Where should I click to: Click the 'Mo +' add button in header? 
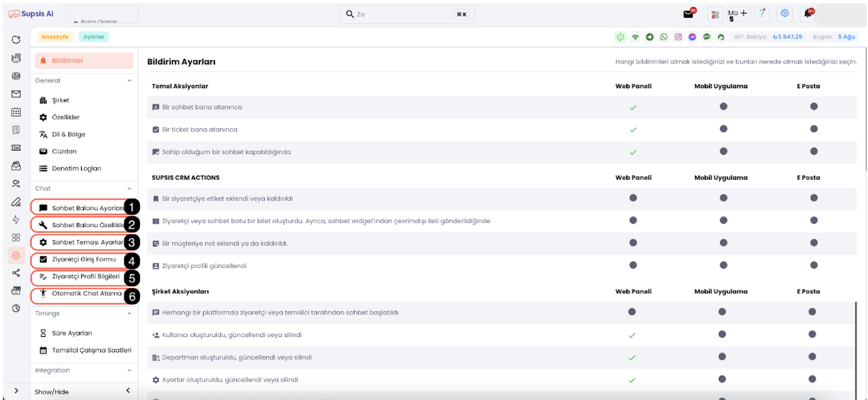(x=737, y=14)
